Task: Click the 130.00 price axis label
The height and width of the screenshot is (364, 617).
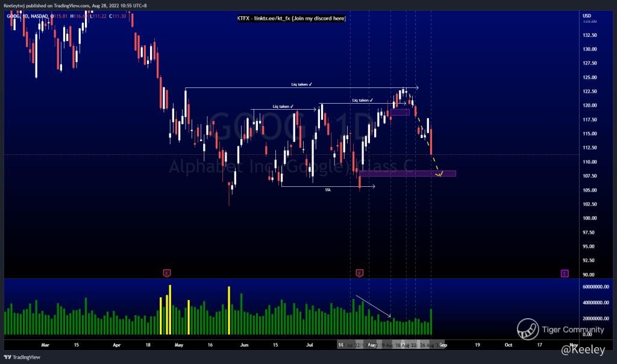Action: tap(589, 49)
